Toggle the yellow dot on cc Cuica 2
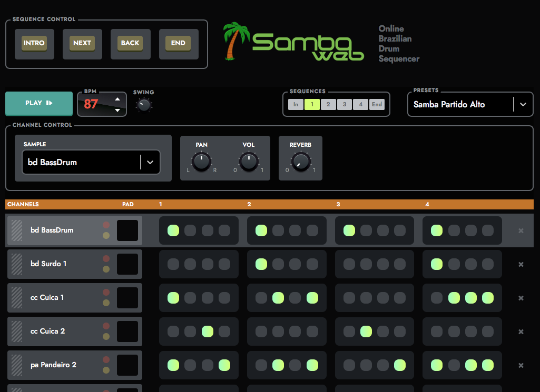Image resolution: width=540 pixels, height=392 pixels. click(106, 337)
